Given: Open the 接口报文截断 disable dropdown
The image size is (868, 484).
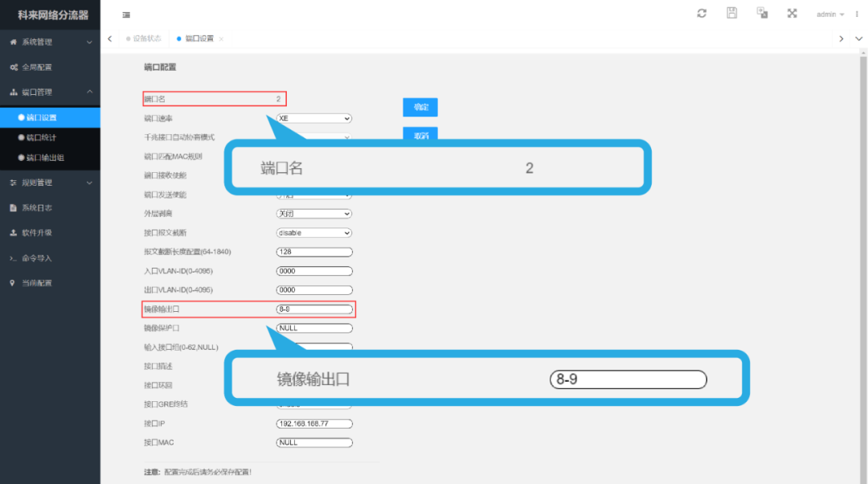Looking at the screenshot, I should [x=314, y=233].
